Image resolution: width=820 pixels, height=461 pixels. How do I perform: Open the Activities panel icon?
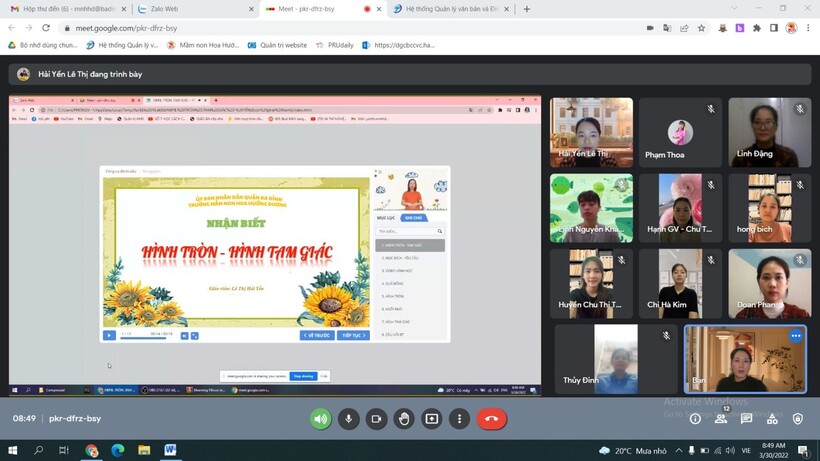point(772,419)
